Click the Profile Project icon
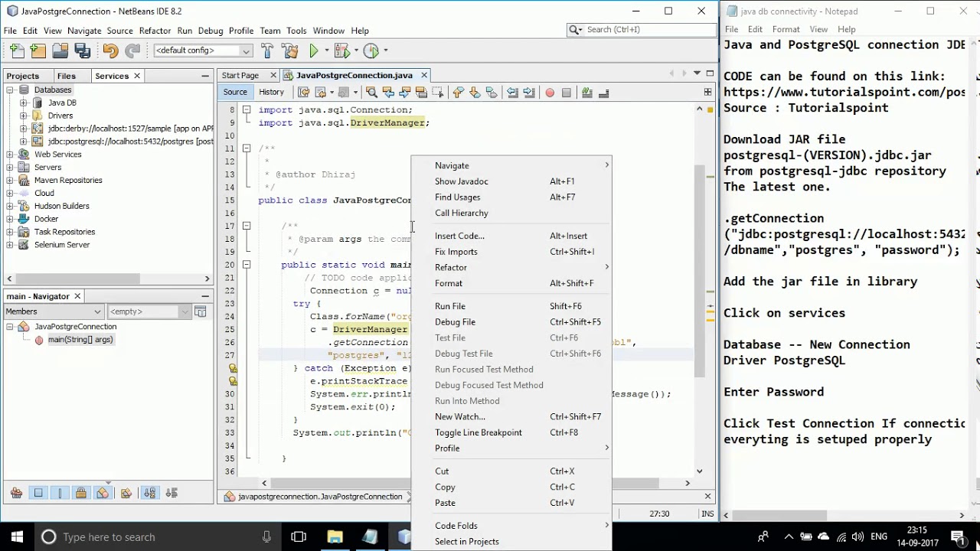980x551 pixels. pos(371,51)
